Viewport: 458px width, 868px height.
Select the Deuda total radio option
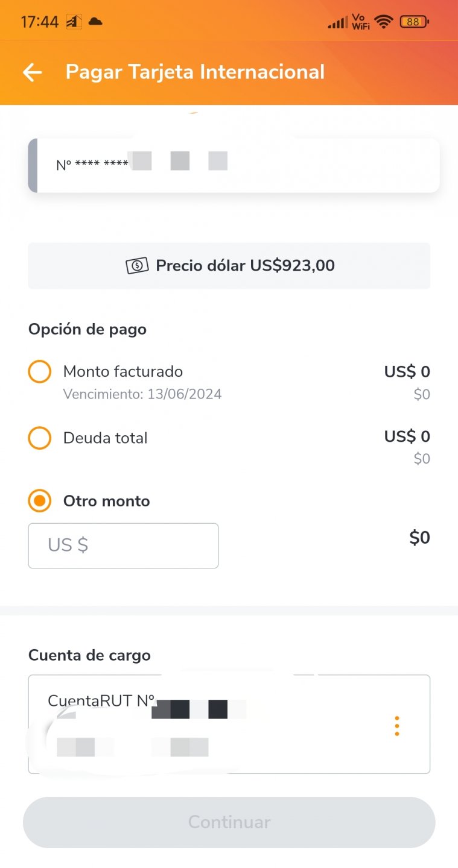pos(40,438)
